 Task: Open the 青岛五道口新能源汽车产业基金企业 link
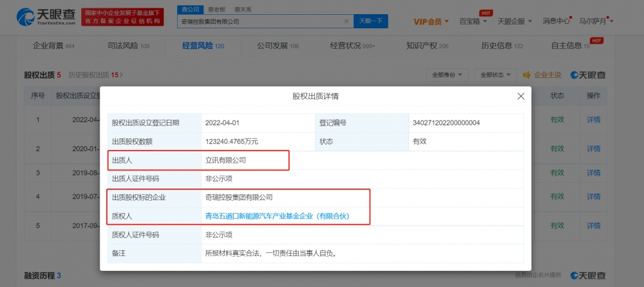[x=277, y=216]
